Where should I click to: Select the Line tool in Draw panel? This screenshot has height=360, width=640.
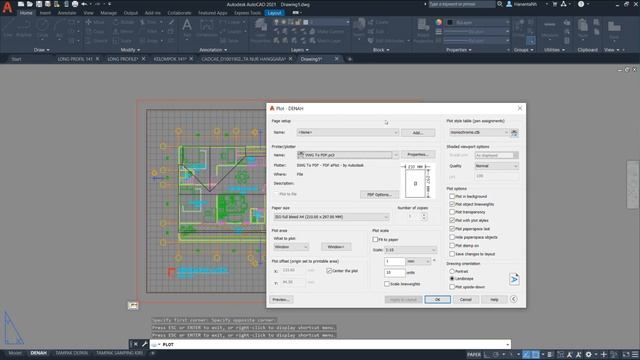8,28
